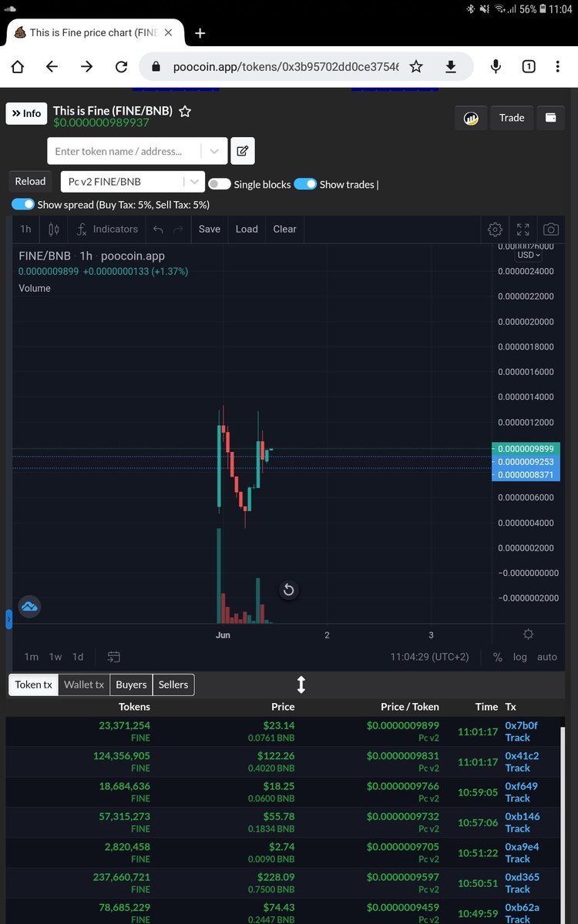Toggle Show spread Buy Tax Sell Tax switch

point(23,204)
